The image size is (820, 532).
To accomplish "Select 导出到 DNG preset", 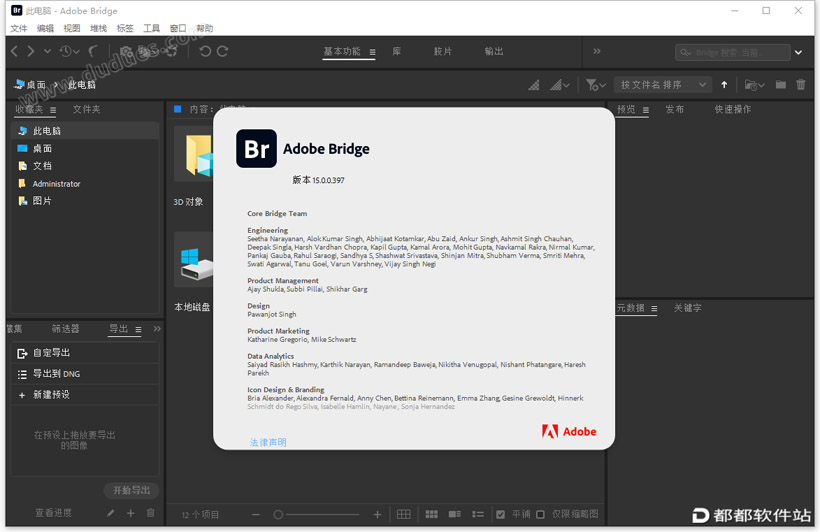I will click(x=85, y=374).
